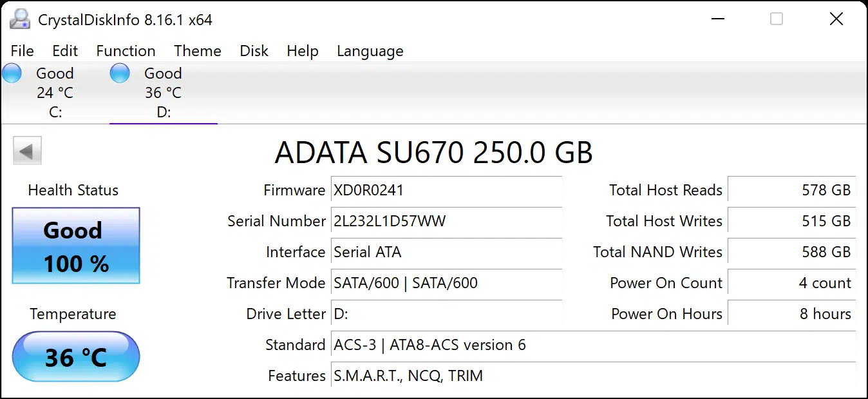
Task: Click the Firmware label
Action: pyautogui.click(x=294, y=190)
